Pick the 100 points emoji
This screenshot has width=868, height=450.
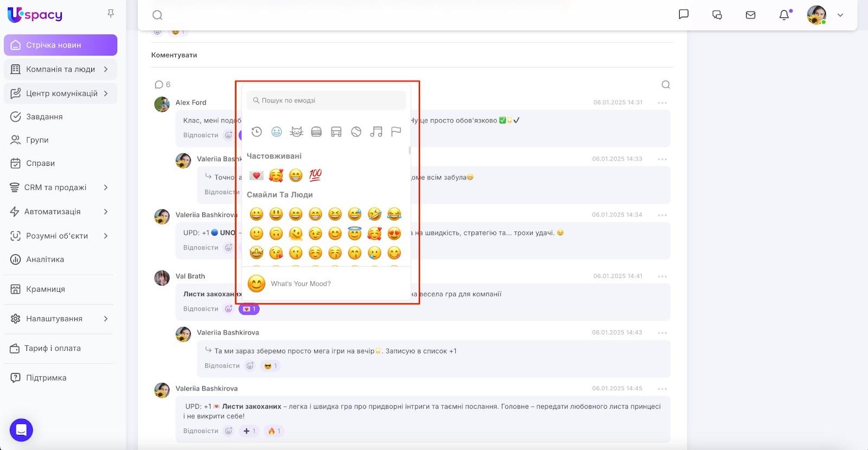pos(315,175)
